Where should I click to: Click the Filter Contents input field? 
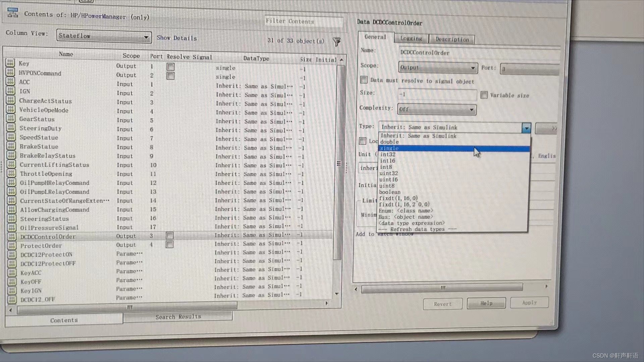[304, 21]
